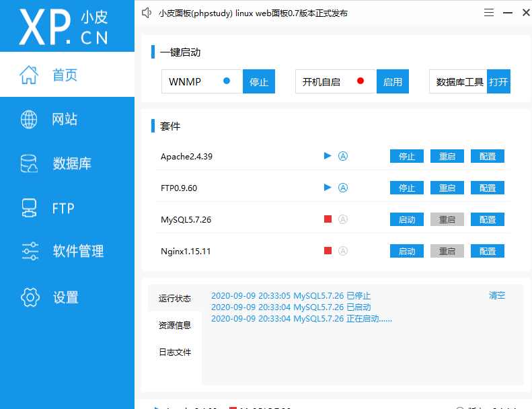This screenshot has height=409, width=532.
Task: Toggle the circled A auto-start icon for FTP0.9.60
Action: [343, 188]
